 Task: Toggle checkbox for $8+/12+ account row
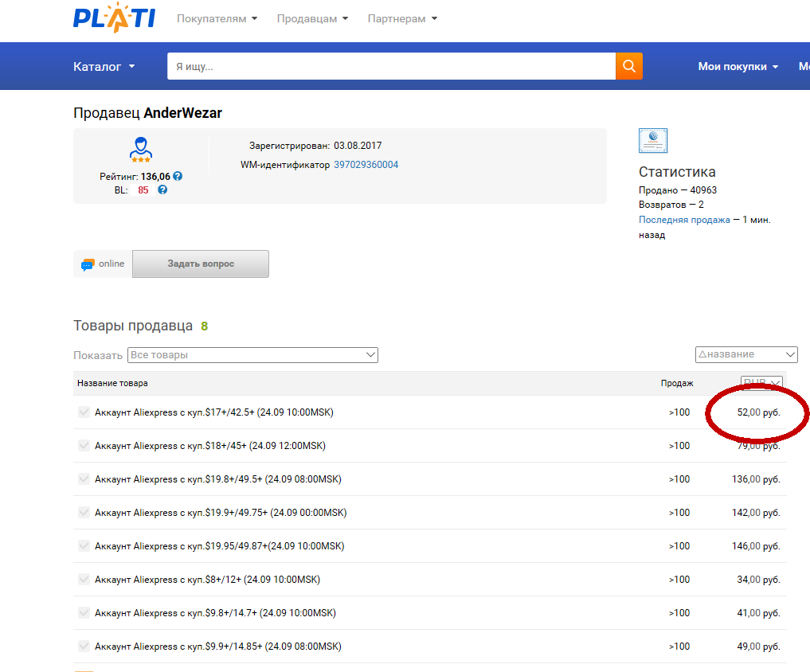pyautogui.click(x=84, y=580)
